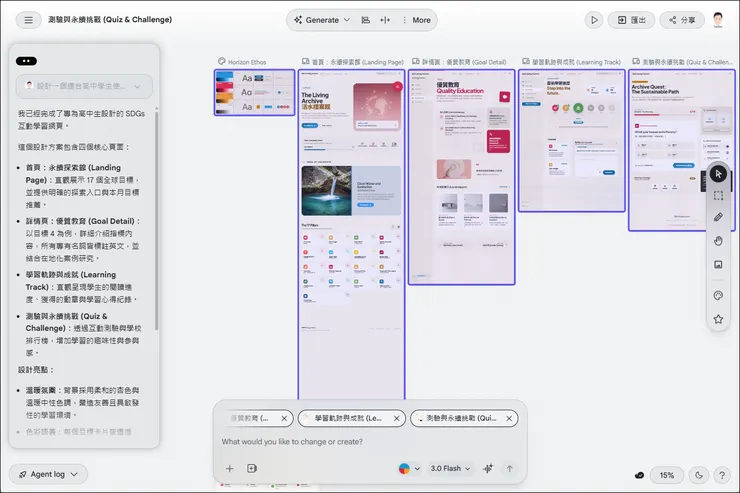Open the palette theme tool
This screenshot has height=493, width=740.
[x=718, y=296]
